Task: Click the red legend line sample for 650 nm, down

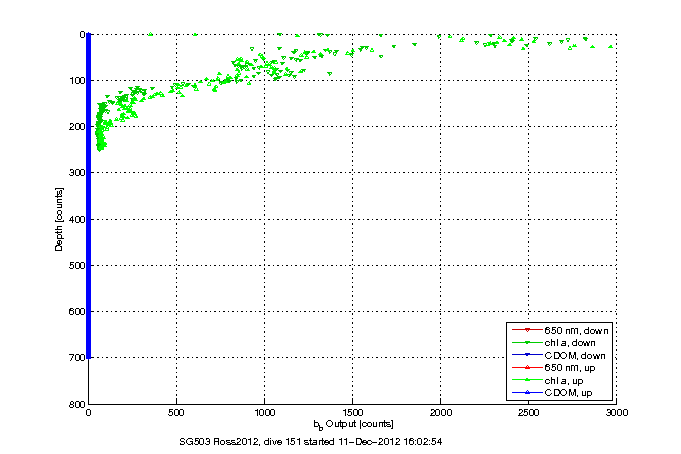Action: coord(527,330)
